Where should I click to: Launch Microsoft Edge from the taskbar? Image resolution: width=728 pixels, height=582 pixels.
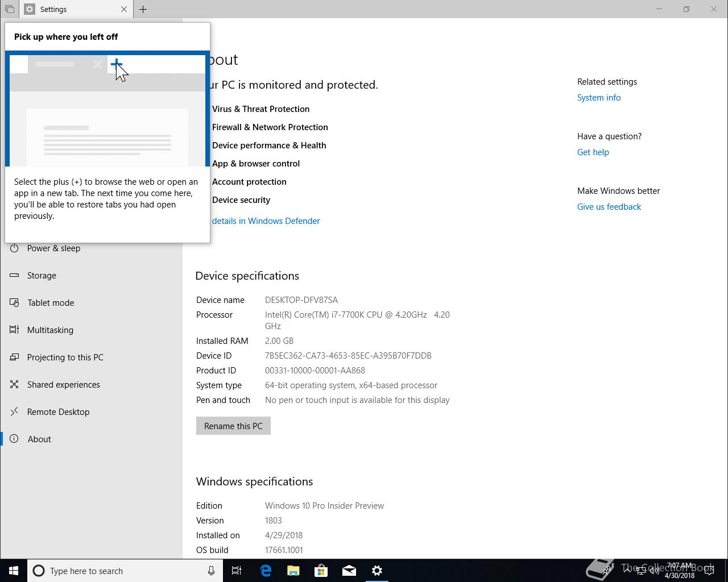pos(266,571)
